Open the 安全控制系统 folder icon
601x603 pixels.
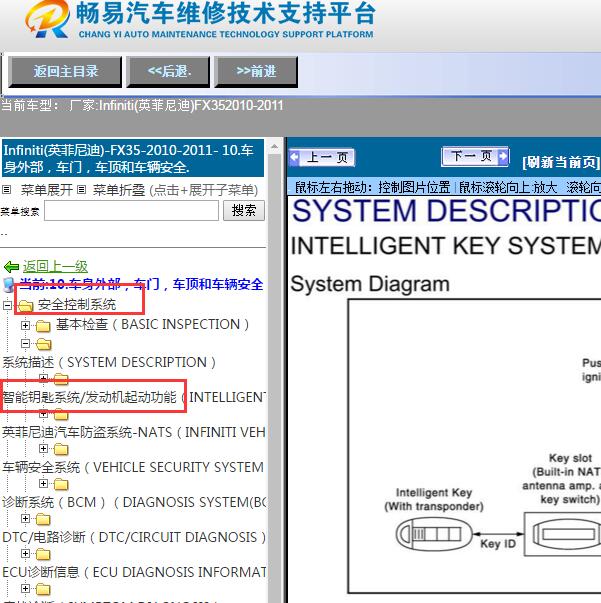click(26, 306)
